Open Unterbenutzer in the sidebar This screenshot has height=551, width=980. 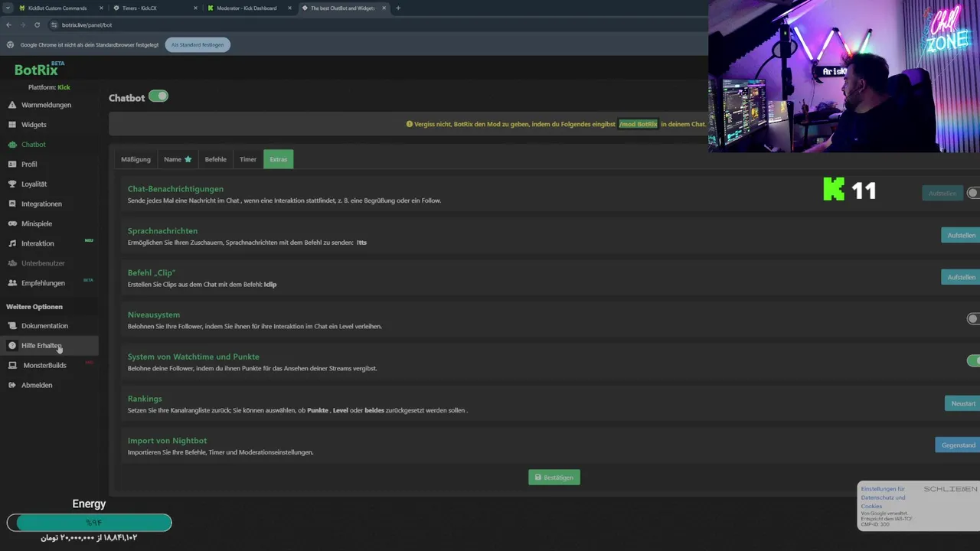point(43,263)
